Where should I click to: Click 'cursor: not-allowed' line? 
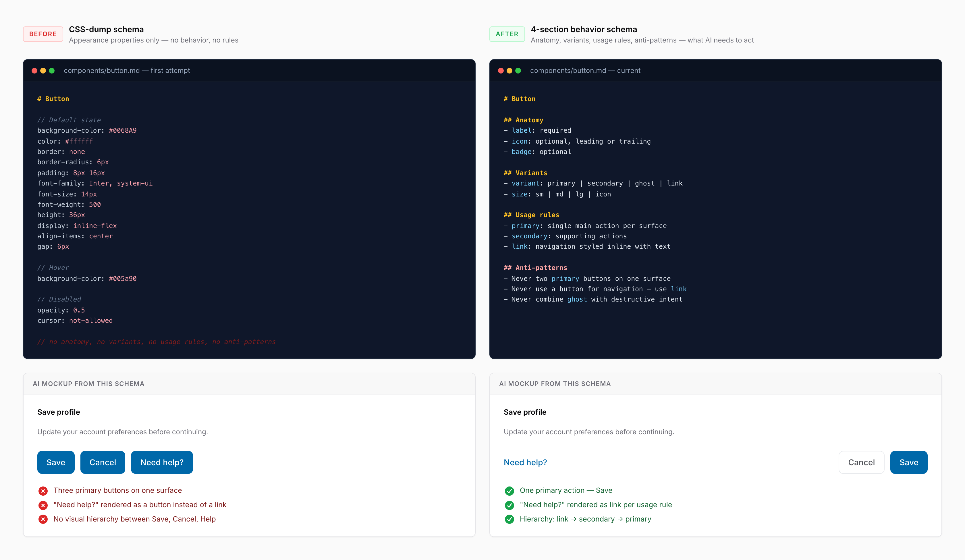75,320
